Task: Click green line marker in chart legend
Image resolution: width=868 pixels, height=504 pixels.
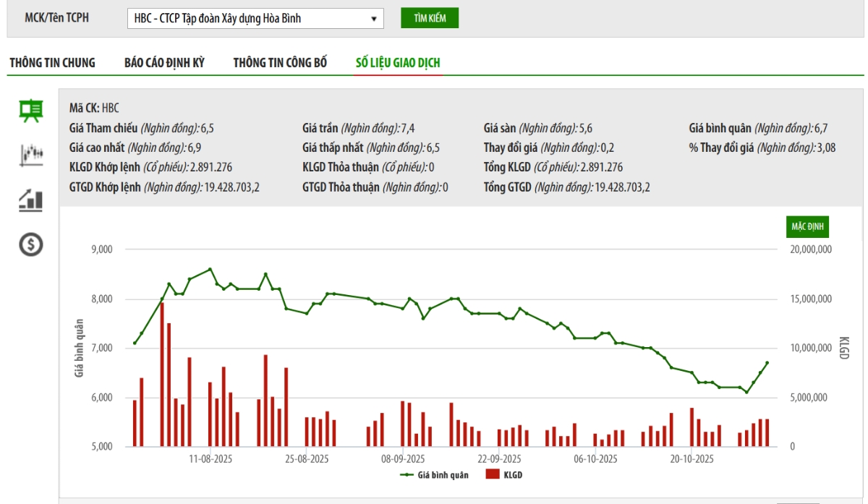Action: 407,475
